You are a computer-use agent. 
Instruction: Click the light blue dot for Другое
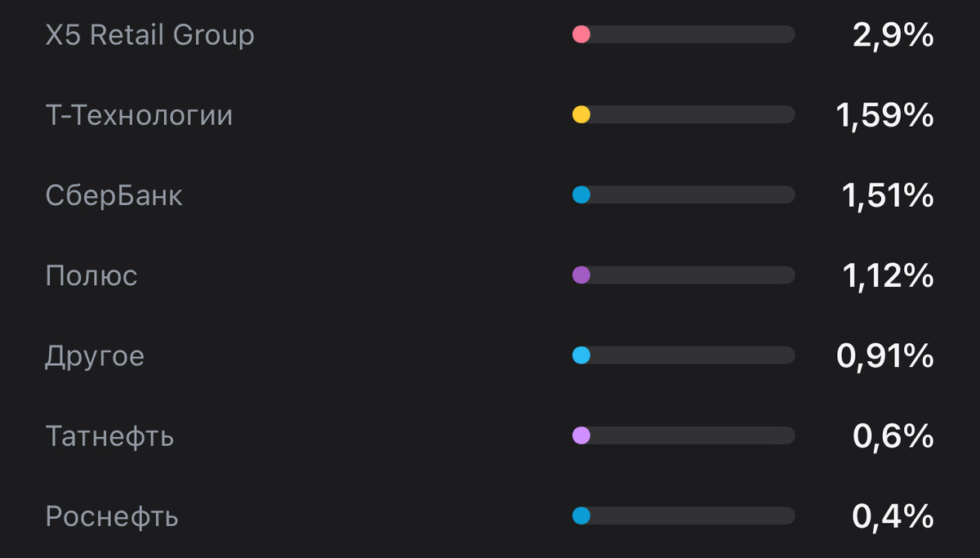pos(581,355)
